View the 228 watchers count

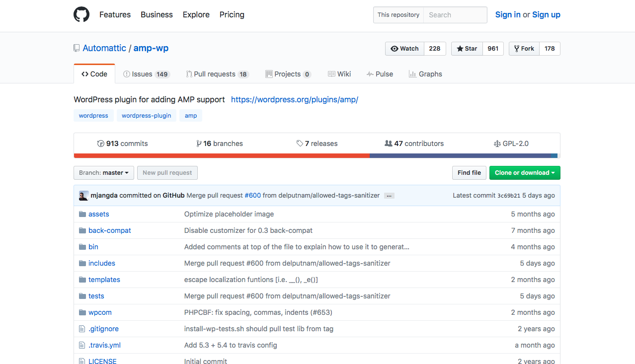(x=435, y=49)
